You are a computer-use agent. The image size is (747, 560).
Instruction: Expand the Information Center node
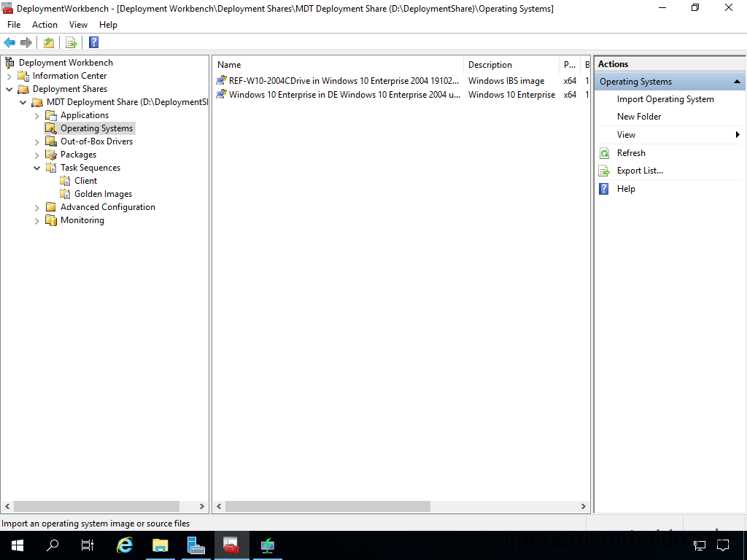tap(9, 76)
